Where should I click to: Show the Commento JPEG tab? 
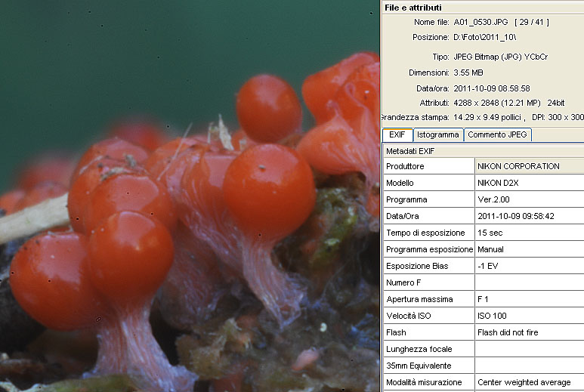tap(497, 135)
